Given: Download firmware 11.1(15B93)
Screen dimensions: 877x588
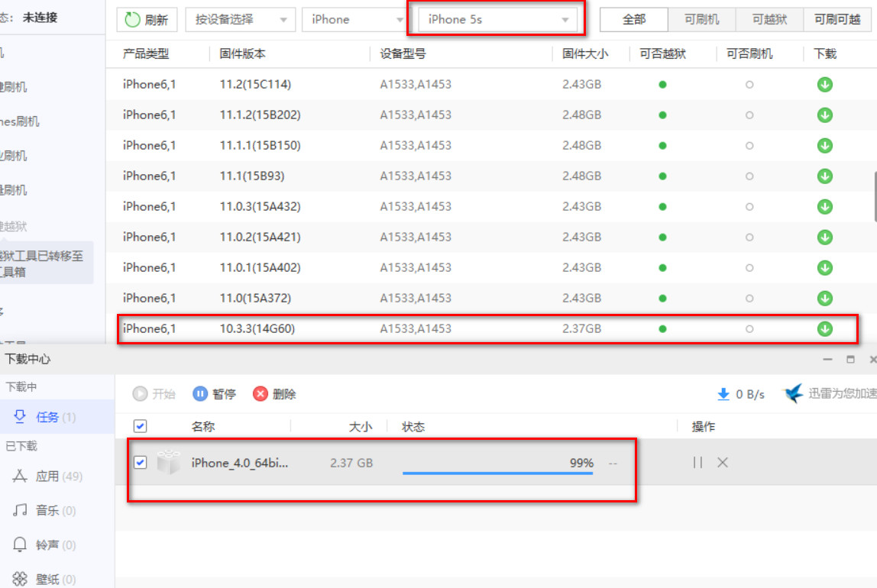Looking at the screenshot, I should coord(824,176).
